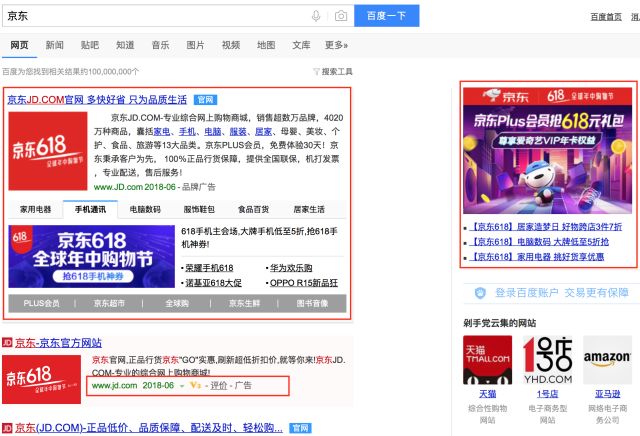Open 京东(JD.COM)-正品低价 result title

[x=149, y=428]
